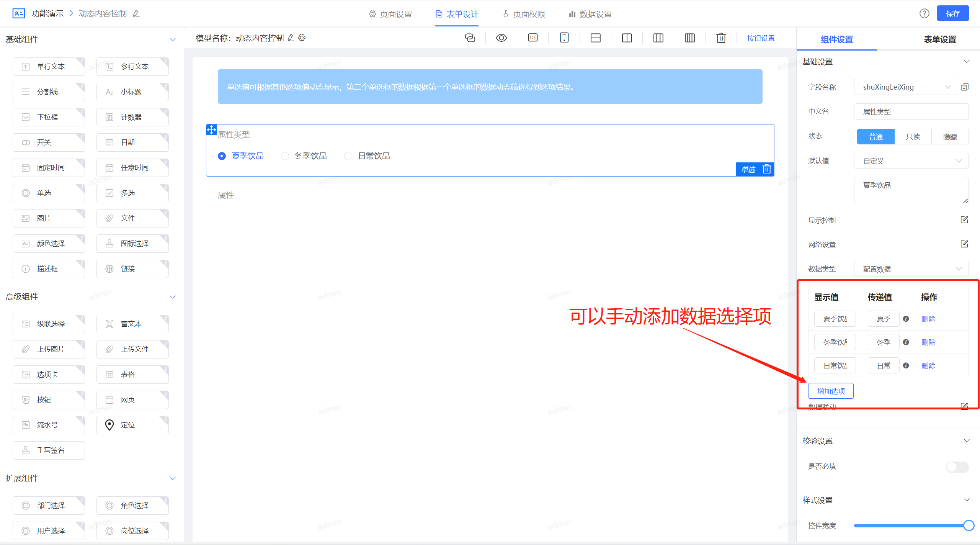
Task: Click 增加选项 to add an option
Action: pyautogui.click(x=830, y=391)
